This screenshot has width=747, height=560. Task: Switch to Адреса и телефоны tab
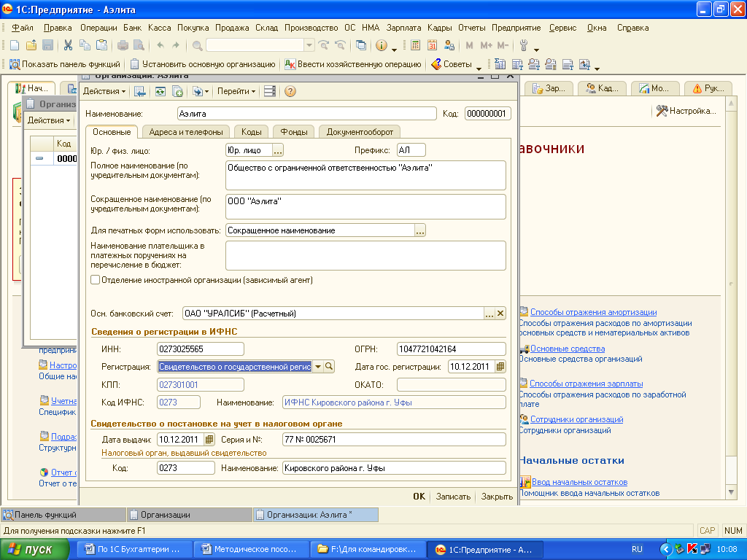pos(186,132)
